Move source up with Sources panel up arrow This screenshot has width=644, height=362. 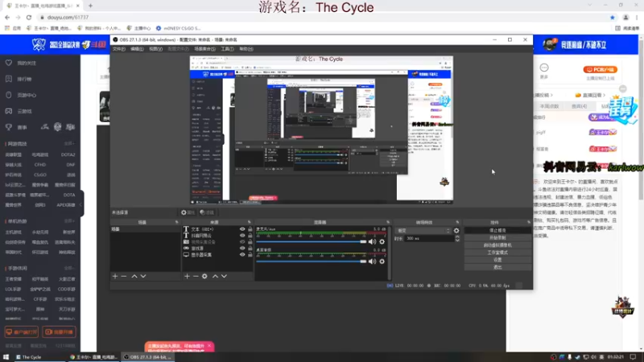(215, 276)
